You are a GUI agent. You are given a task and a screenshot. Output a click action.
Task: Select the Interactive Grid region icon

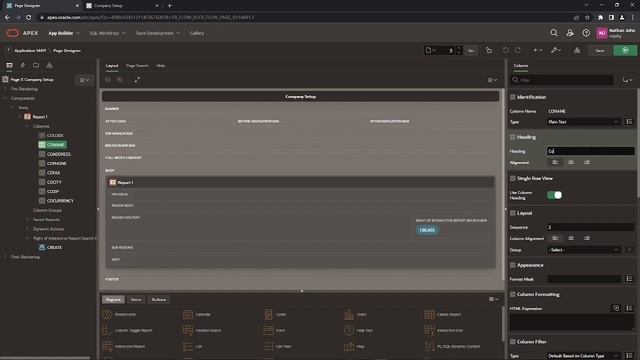point(429,330)
